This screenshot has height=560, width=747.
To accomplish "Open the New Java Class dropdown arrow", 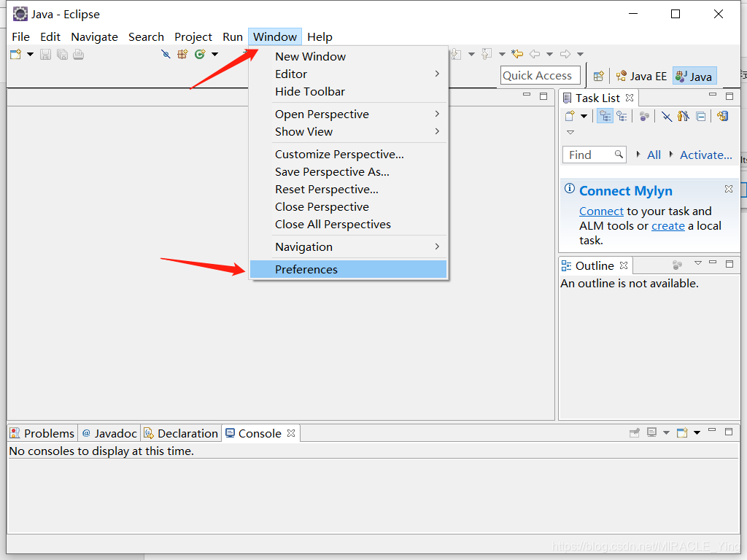I will [215, 54].
